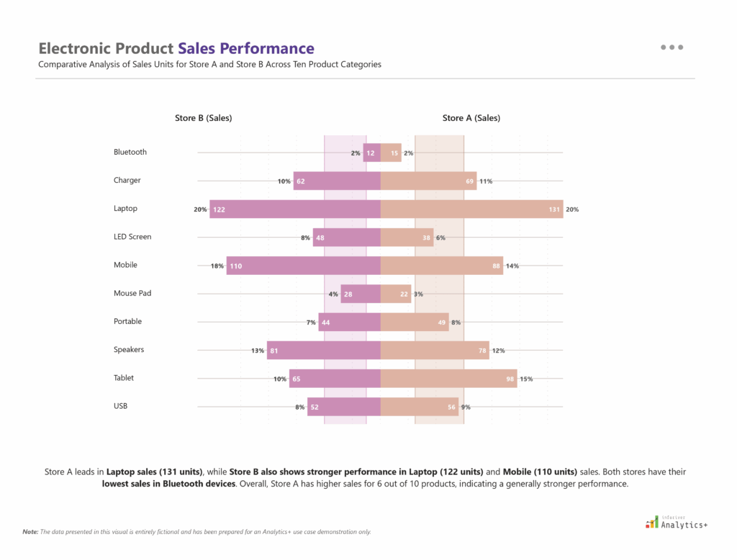Click the Mouse Pad category label
737x560 pixels.
tap(132, 294)
